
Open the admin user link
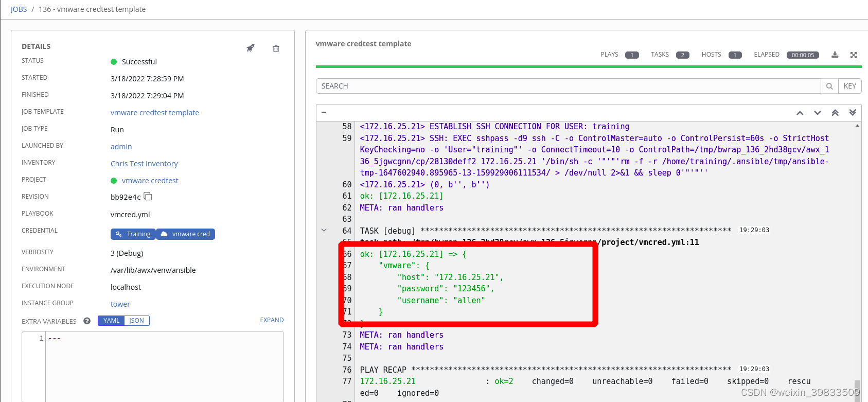click(x=121, y=147)
